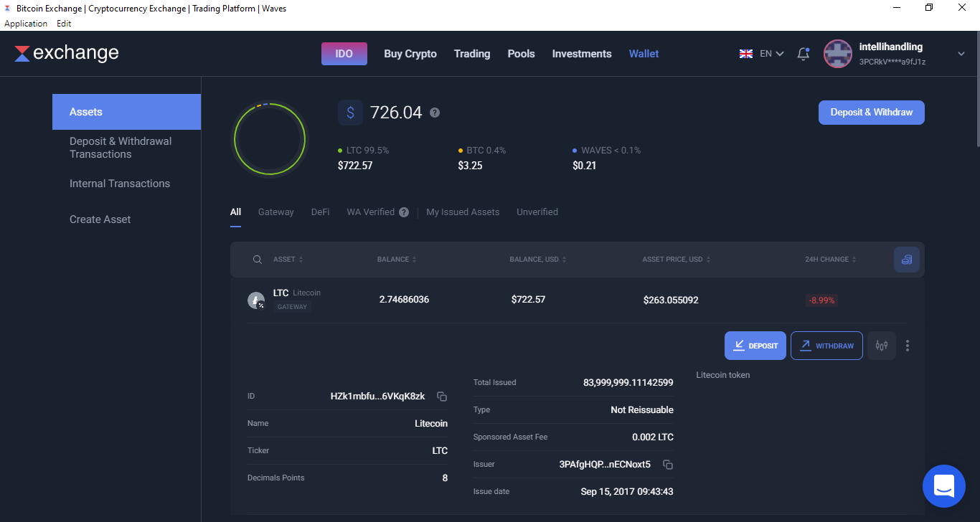980x522 pixels.
Task: Click the -8.99% 24h change value
Action: [x=821, y=300]
